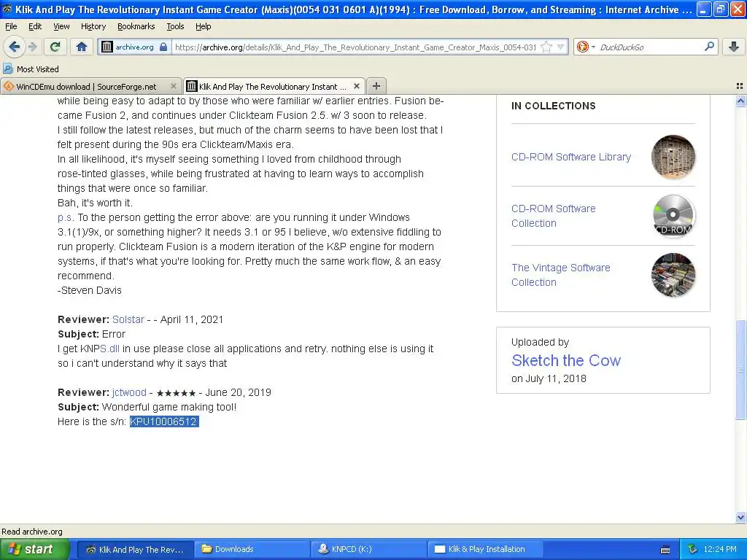747x560 pixels.
Task: Reload the current page
Action: coord(55,47)
